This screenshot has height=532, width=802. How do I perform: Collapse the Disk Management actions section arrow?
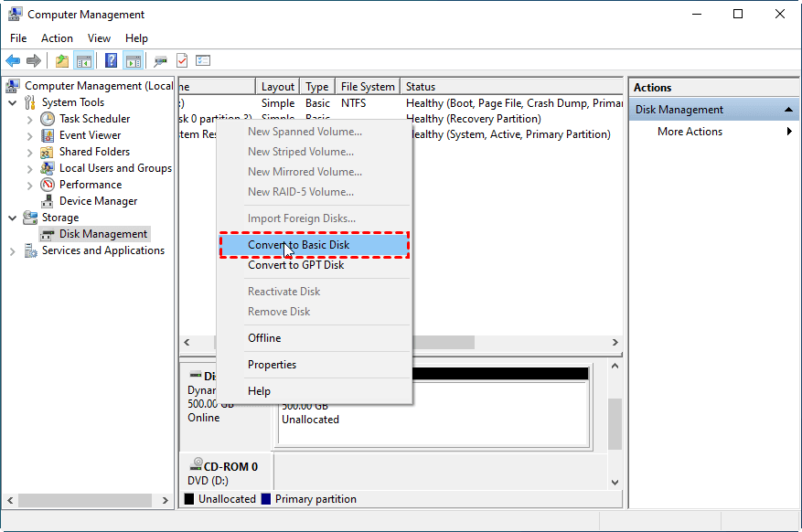[x=788, y=110]
